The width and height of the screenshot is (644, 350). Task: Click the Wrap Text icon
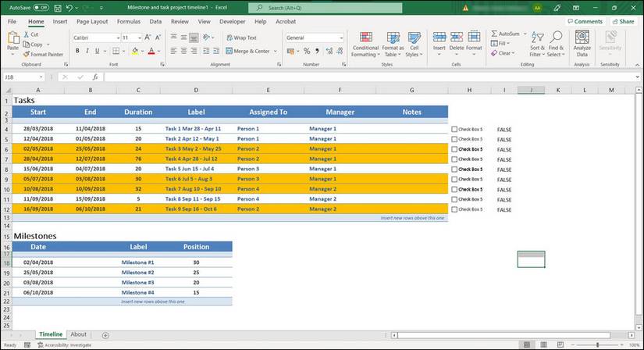[229, 37]
